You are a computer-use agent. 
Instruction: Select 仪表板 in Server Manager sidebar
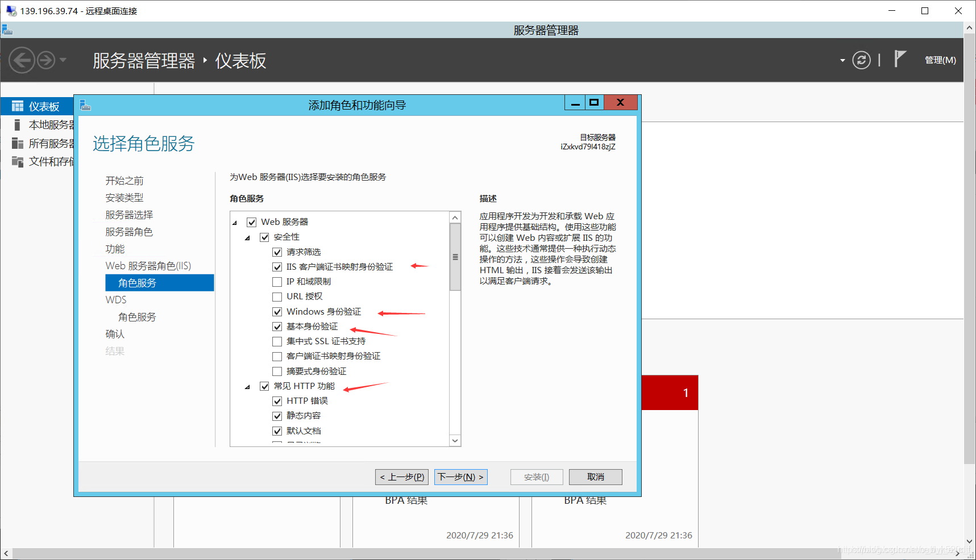(38, 106)
